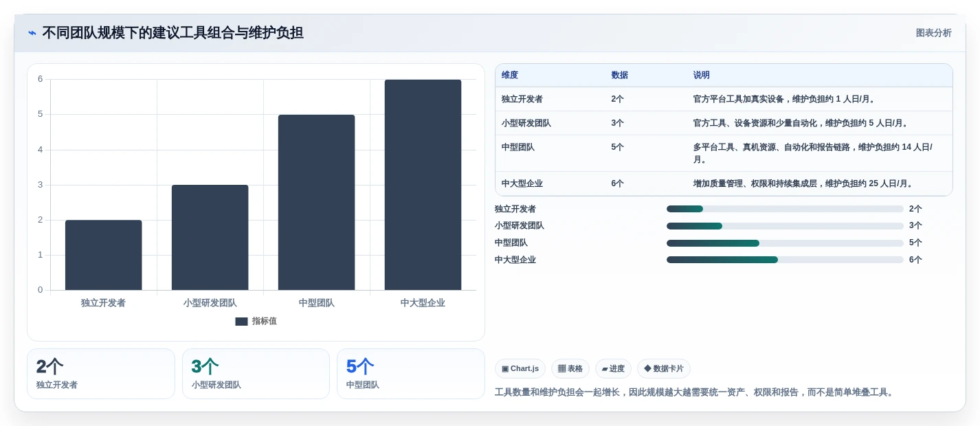Toggle the 指标值 legend swatch
Image resolution: width=980 pixels, height=426 pixels.
tap(241, 322)
